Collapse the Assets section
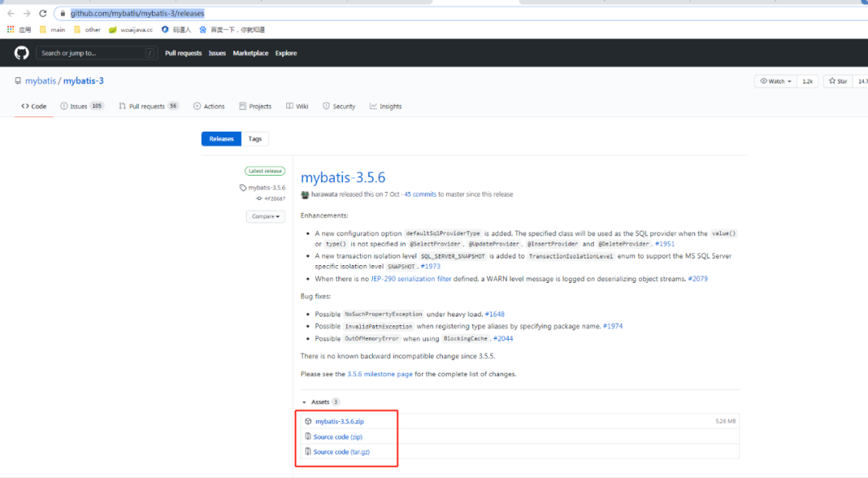 (x=321, y=402)
